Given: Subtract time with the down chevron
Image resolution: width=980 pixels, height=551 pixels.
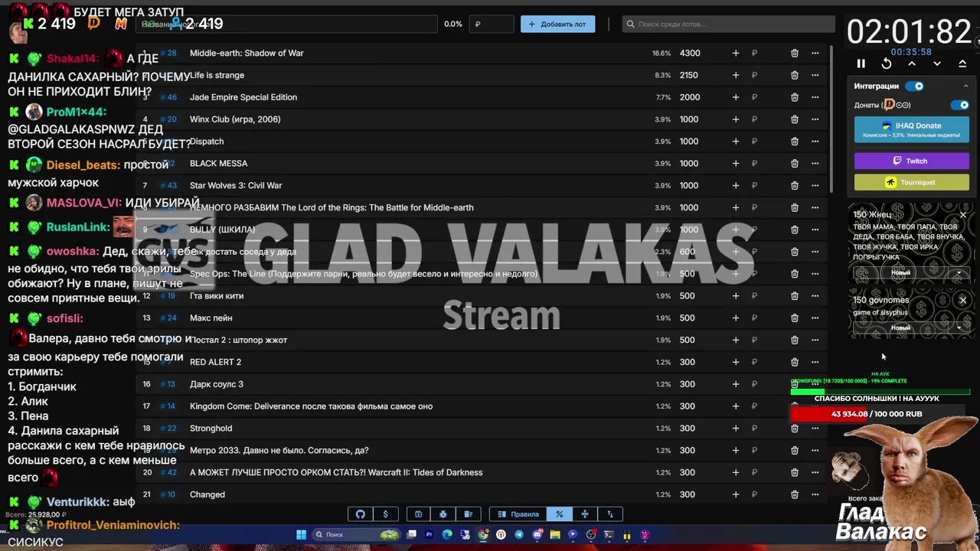Looking at the screenshot, I should pos(937,64).
